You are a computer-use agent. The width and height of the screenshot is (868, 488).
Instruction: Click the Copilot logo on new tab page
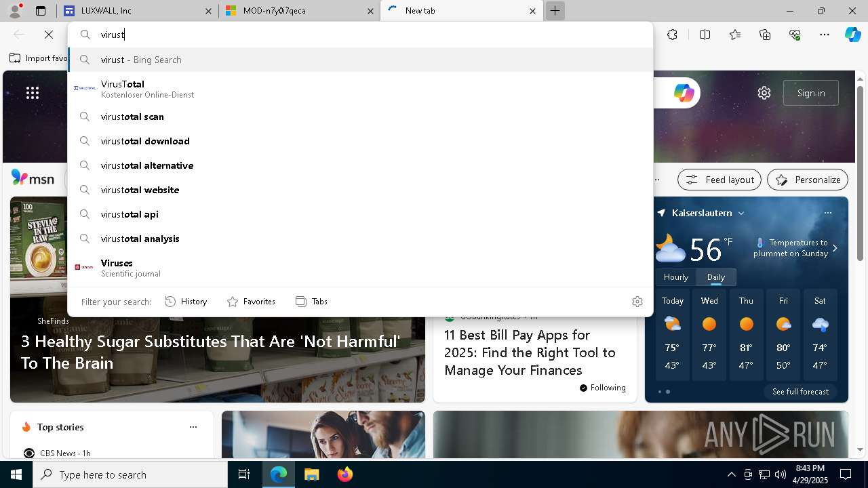click(x=684, y=93)
